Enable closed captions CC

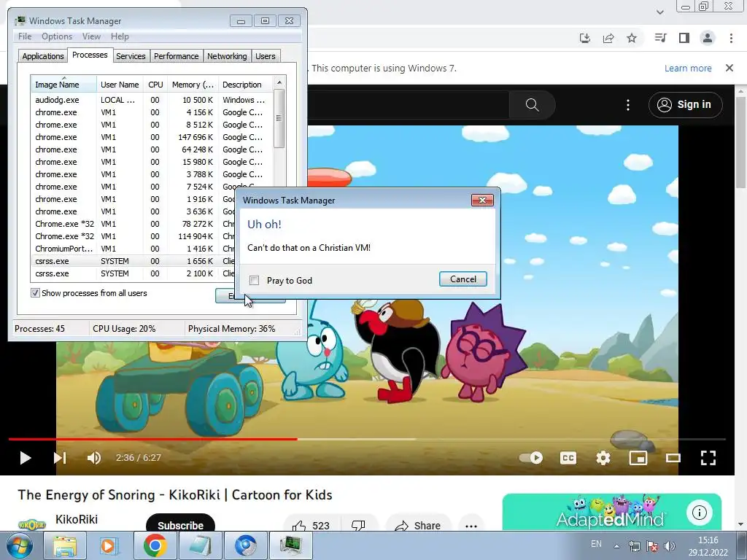pyautogui.click(x=568, y=458)
